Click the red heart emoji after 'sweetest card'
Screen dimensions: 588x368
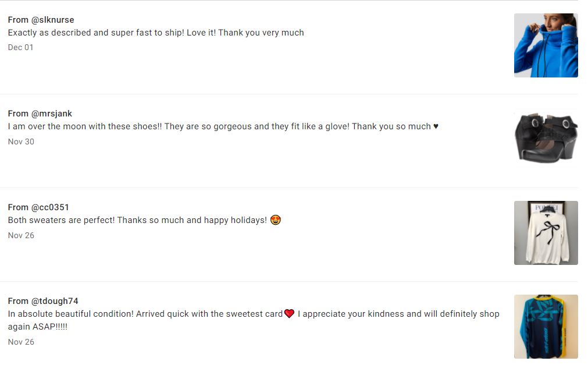[x=289, y=314]
